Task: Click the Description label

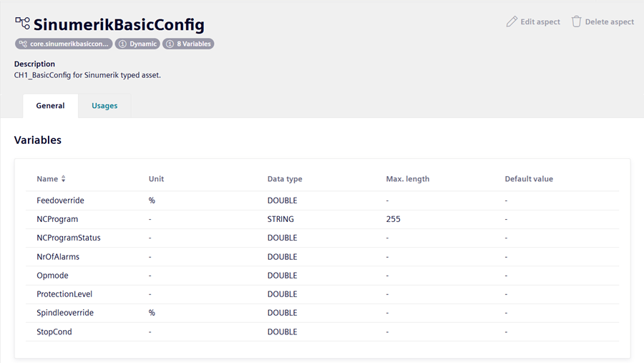Action: click(x=34, y=64)
